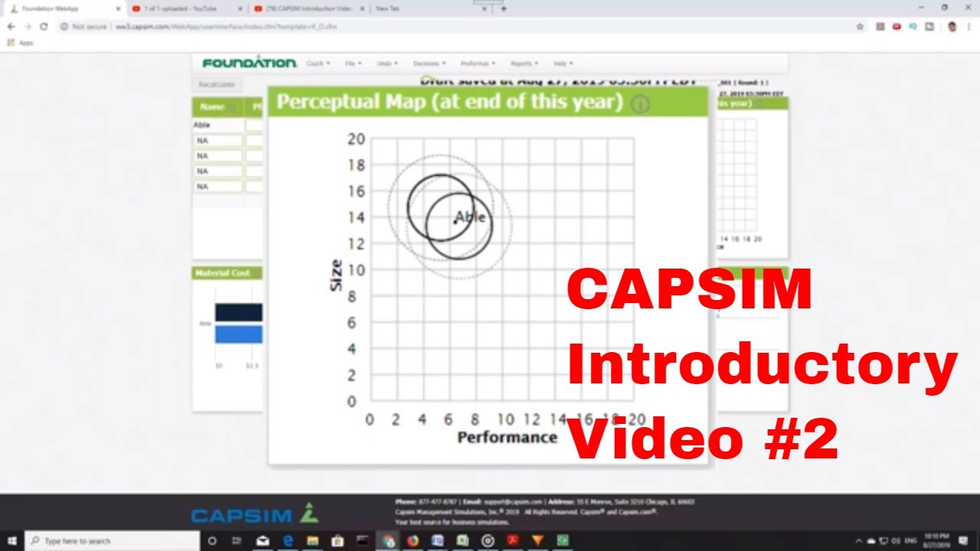Expand the Decisions menu
Screen dimensions: 980x551
tap(429, 64)
